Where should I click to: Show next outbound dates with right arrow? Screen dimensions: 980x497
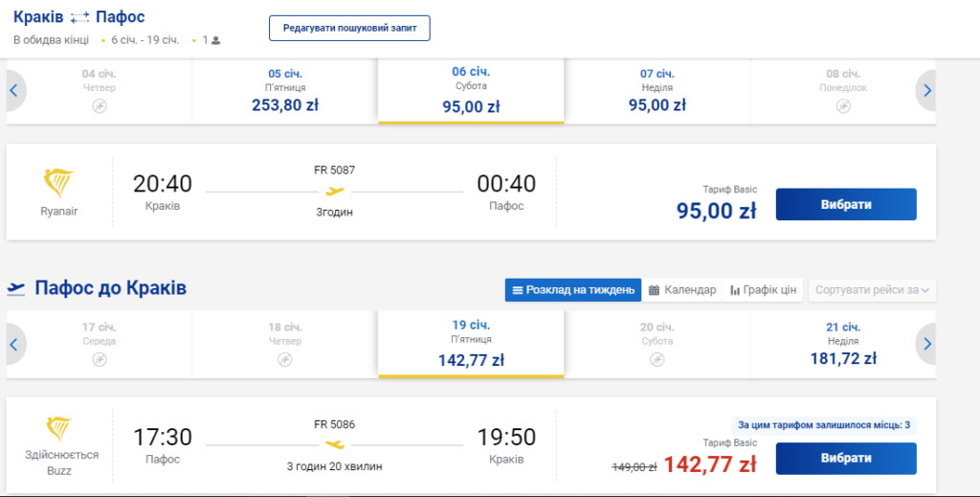(926, 91)
